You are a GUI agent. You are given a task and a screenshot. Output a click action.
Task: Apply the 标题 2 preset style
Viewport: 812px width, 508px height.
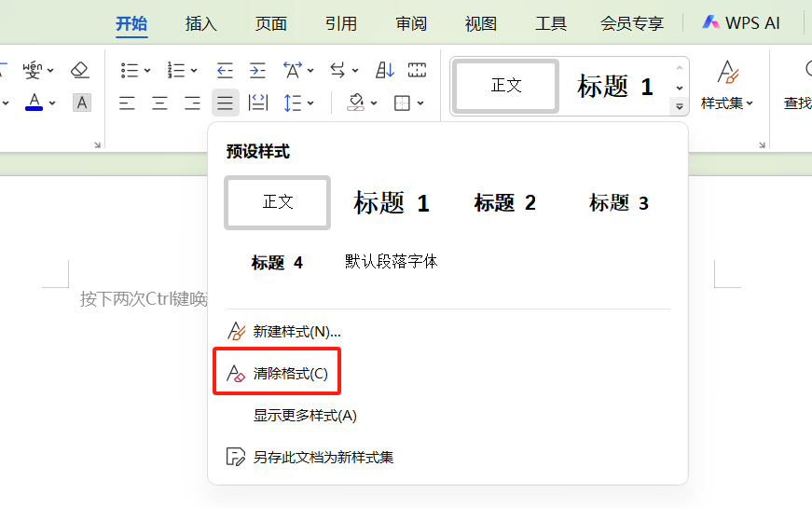coord(505,202)
